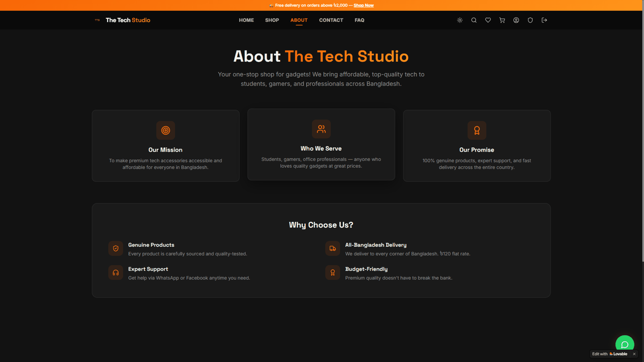Viewport: 644px width, 362px height.
Task: Click the 'Students, gamers, office professionals' description
Action: click(x=321, y=163)
